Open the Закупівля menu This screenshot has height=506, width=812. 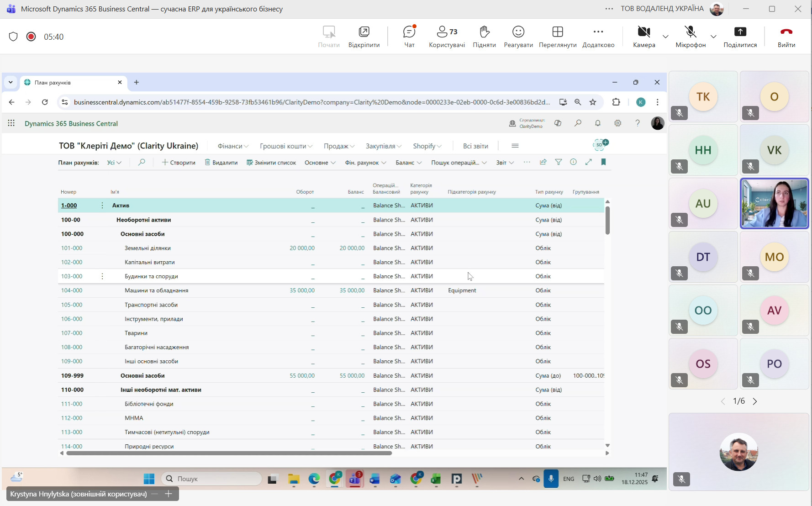point(383,146)
